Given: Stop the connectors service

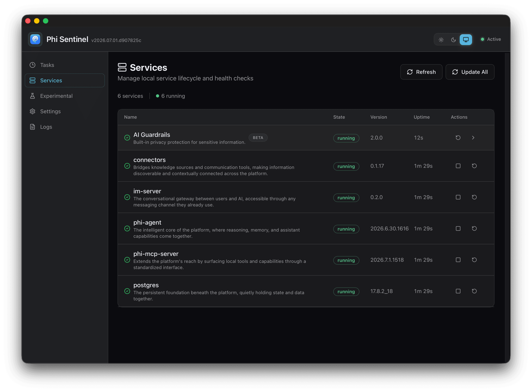Looking at the screenshot, I should click(458, 166).
